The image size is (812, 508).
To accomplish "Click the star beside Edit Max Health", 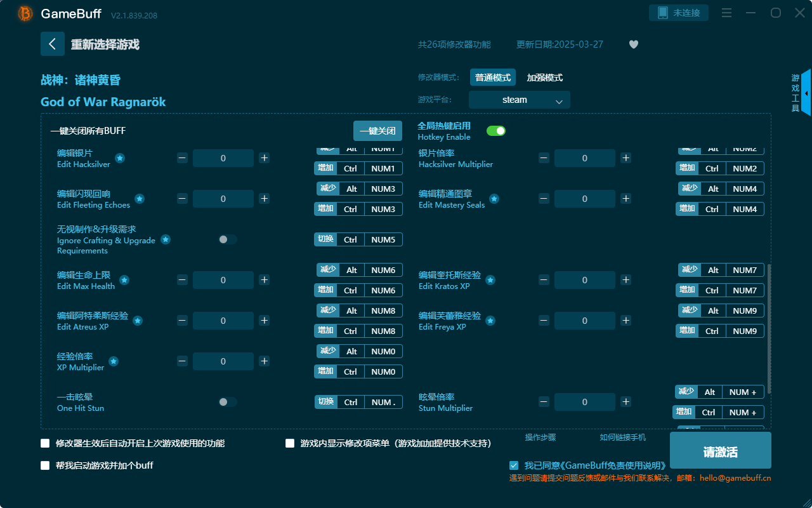I will pyautogui.click(x=124, y=280).
